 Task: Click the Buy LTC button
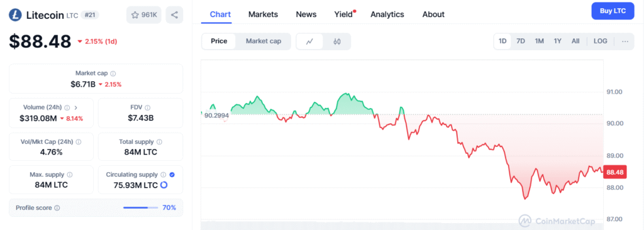pyautogui.click(x=613, y=11)
